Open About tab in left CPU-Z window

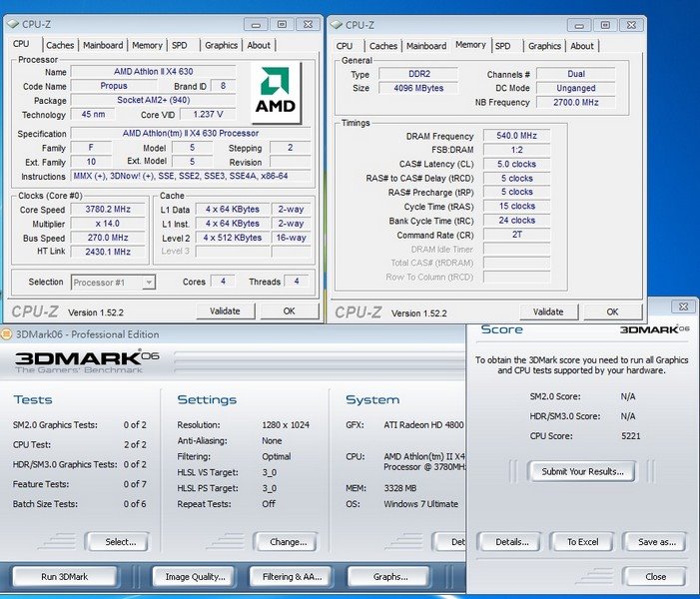(x=259, y=45)
